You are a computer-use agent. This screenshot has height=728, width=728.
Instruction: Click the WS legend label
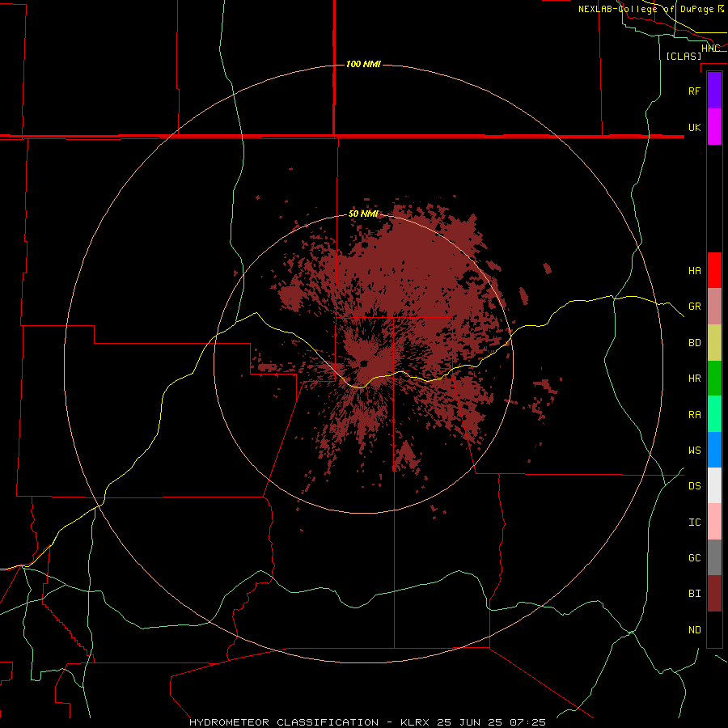point(694,451)
